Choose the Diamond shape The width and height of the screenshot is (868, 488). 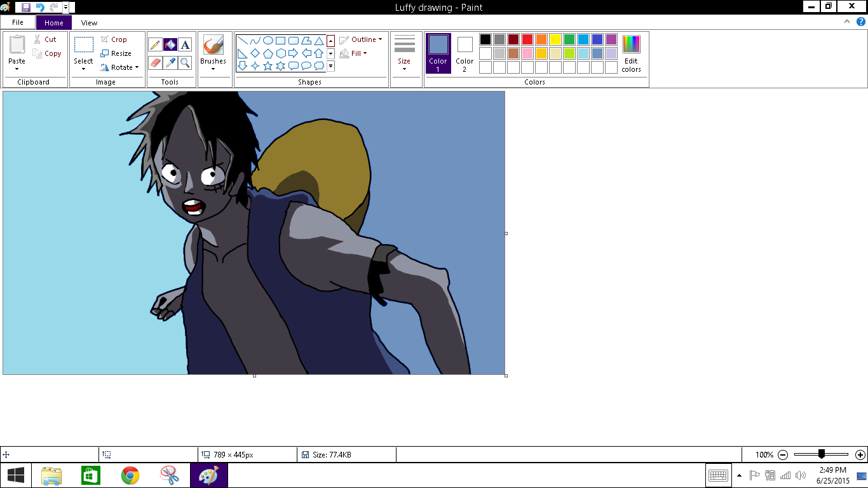[x=255, y=53]
